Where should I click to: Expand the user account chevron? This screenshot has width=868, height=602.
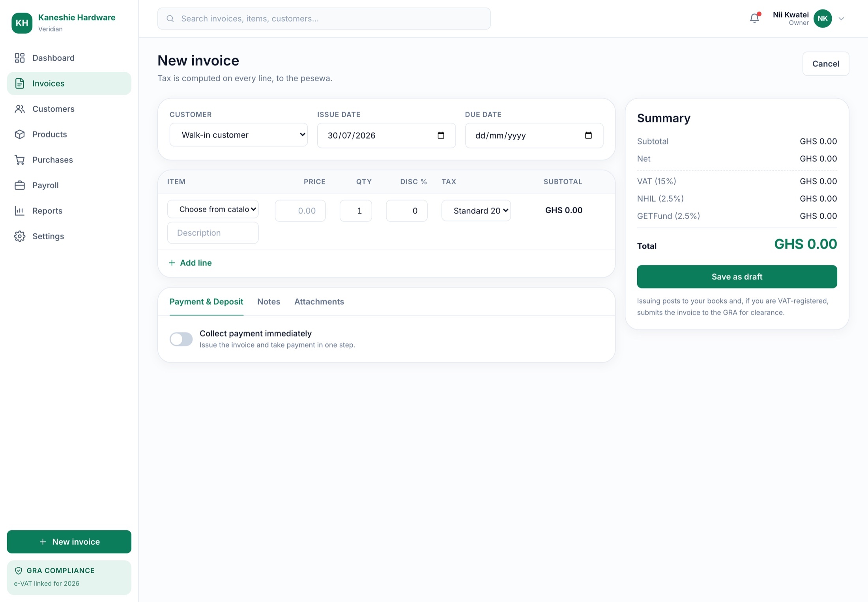841,19
